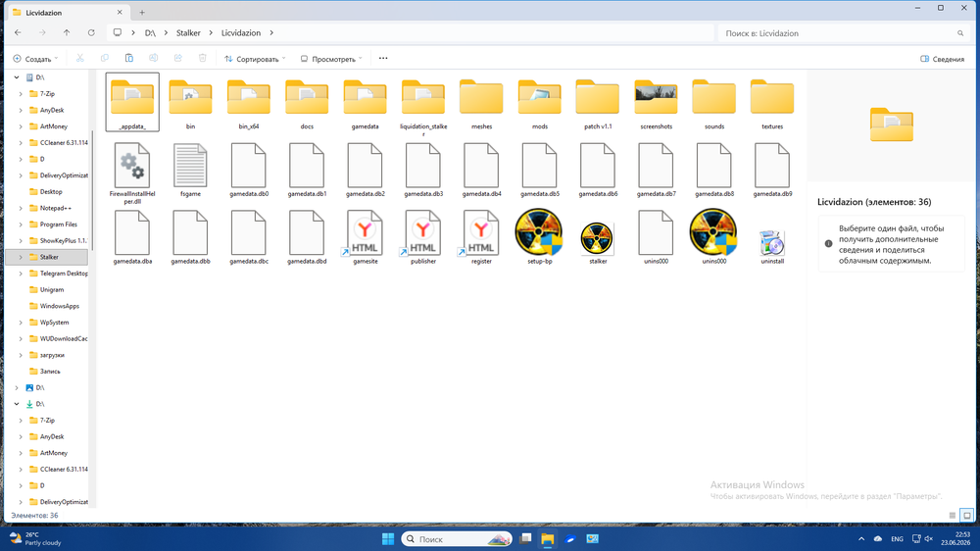Image resolution: width=980 pixels, height=551 pixels.
Task: Expand the Stalker tree folder
Action: (x=21, y=257)
